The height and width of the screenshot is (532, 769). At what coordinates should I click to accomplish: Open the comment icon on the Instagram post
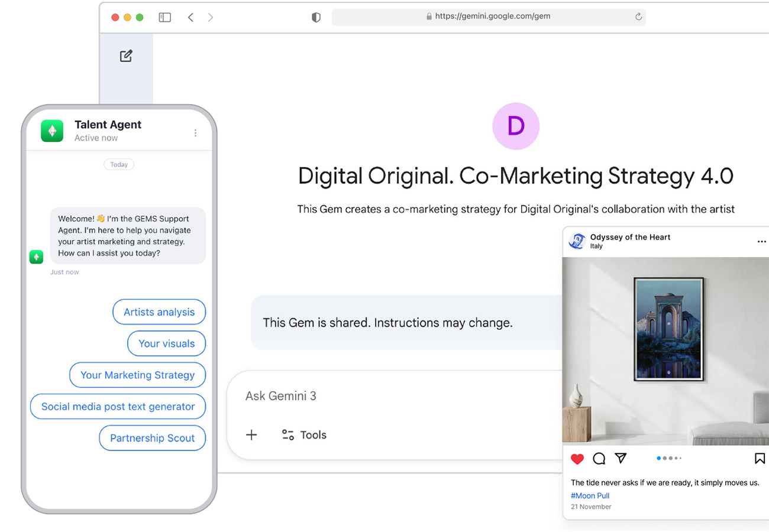pos(599,459)
